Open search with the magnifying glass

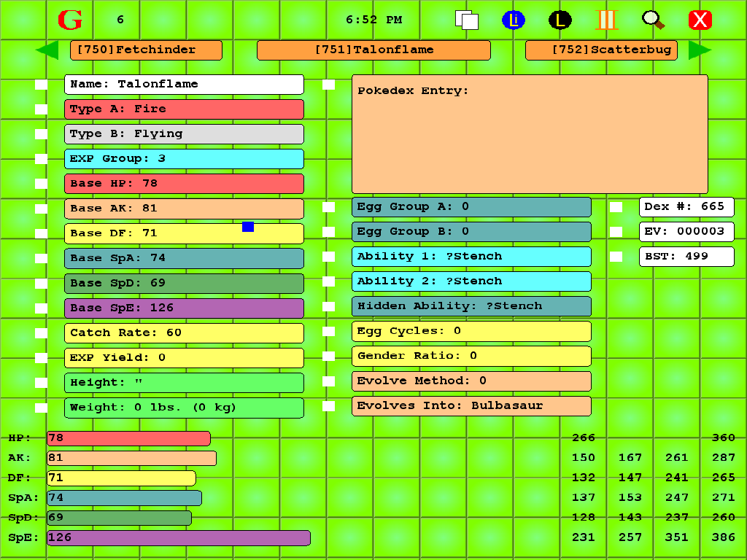(653, 20)
